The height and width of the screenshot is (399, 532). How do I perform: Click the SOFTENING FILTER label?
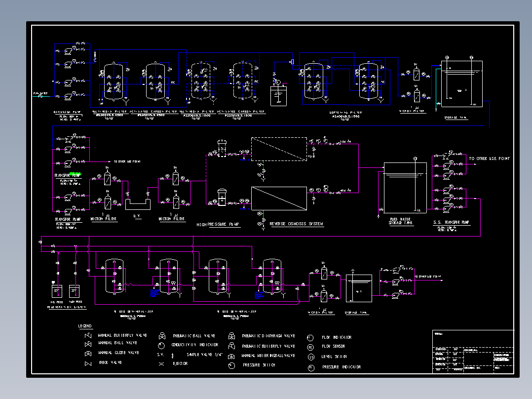click(346, 113)
